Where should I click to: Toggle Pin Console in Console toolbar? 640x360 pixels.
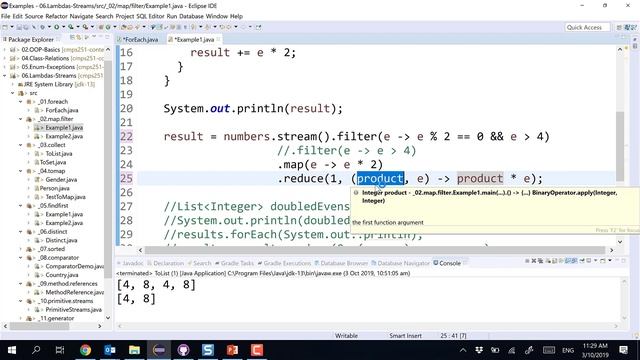[582, 260]
